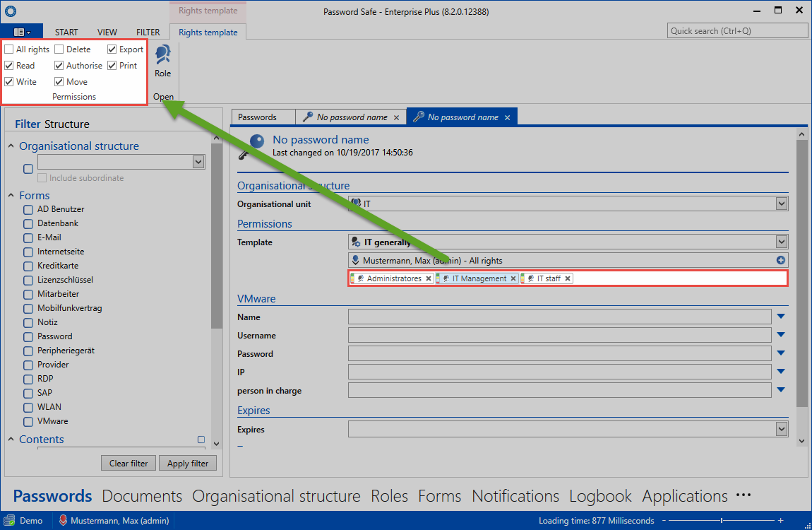812x530 pixels.
Task: Click the zoom out minus in status bar
Action: point(664,520)
